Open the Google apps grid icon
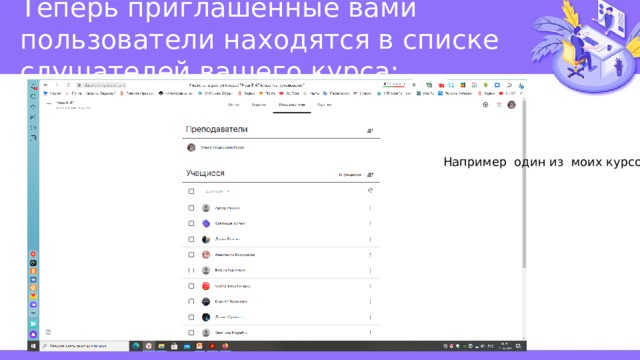Screen dimensions: 640x360 pyautogui.click(x=499, y=105)
